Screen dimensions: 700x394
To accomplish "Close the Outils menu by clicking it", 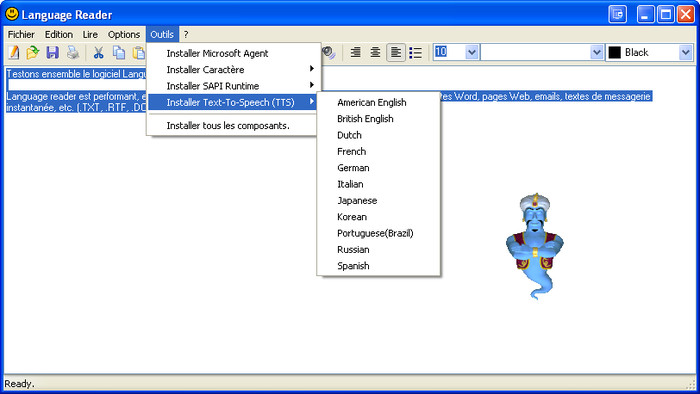I will pyautogui.click(x=162, y=34).
